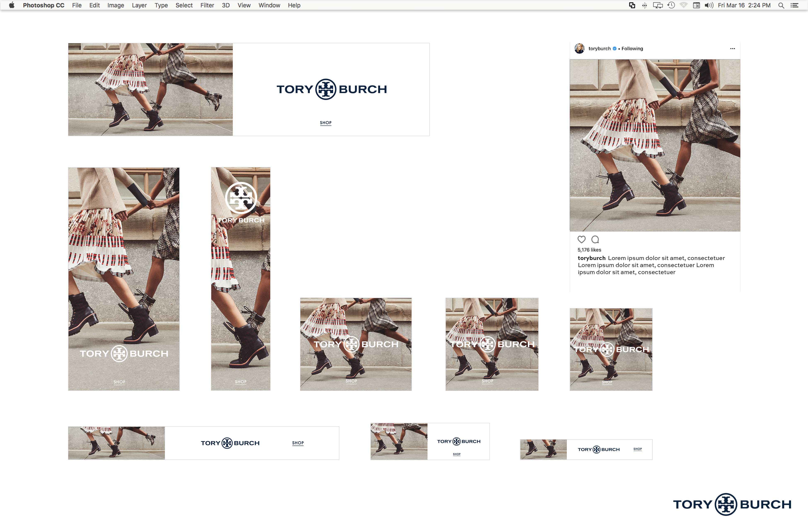
Task: Open the Window menu
Action: (x=269, y=5)
